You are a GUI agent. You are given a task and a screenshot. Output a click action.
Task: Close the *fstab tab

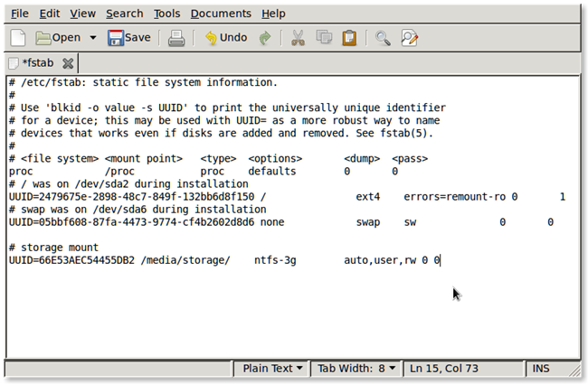point(68,63)
